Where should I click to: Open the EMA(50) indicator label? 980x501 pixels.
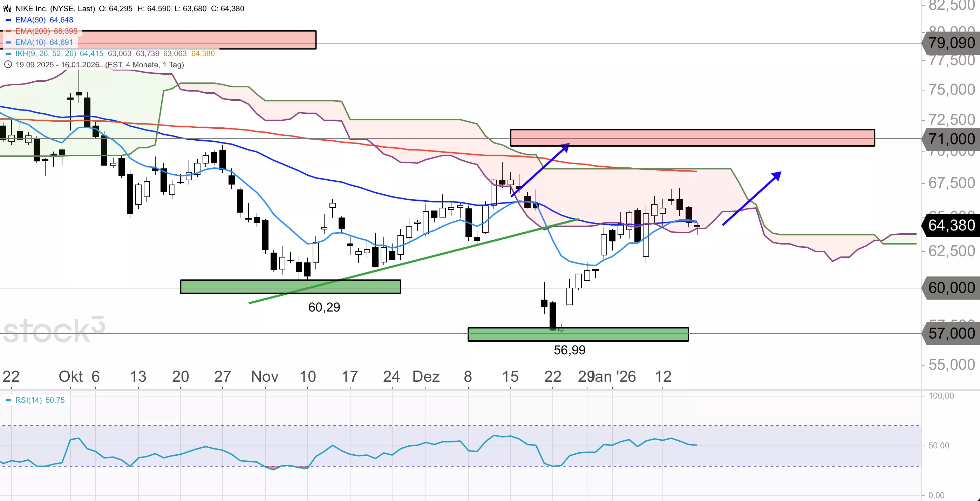tap(30, 20)
